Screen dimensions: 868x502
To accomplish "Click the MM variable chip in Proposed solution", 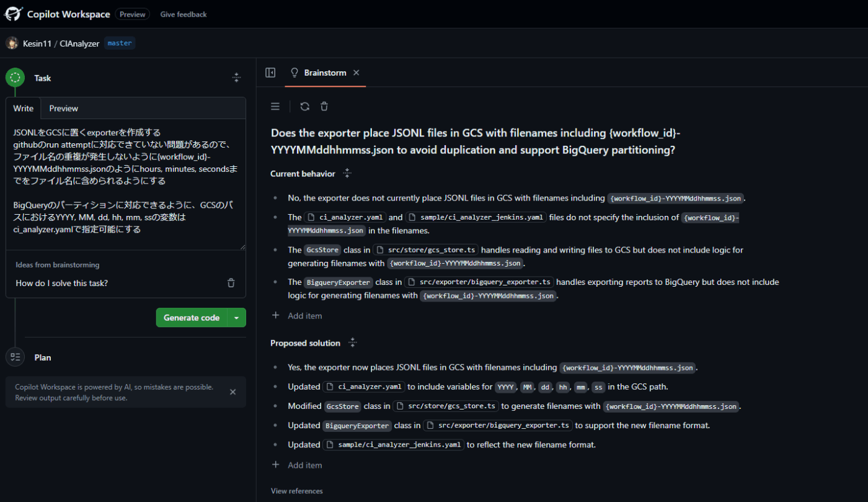I will click(x=527, y=387).
